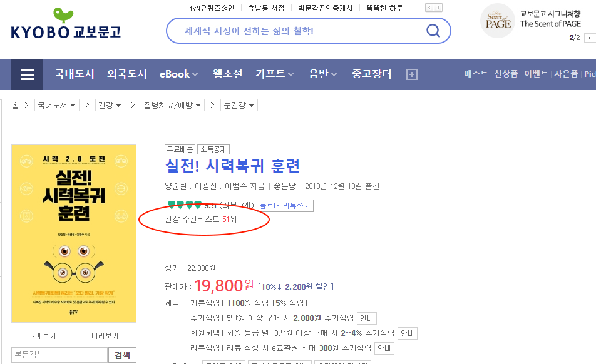This screenshot has width=596, height=364.
Task: Click the 교보문고 시그니처향 banner text
Action: pos(550,14)
